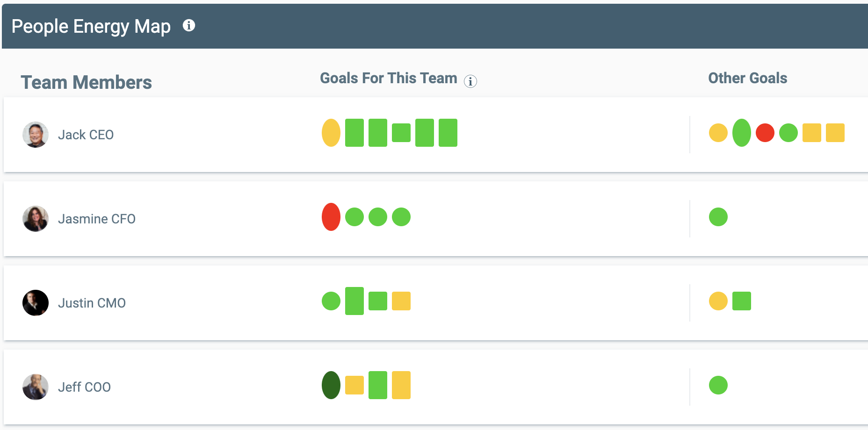
Task: Click Jeff COO's profile photo
Action: click(x=36, y=387)
